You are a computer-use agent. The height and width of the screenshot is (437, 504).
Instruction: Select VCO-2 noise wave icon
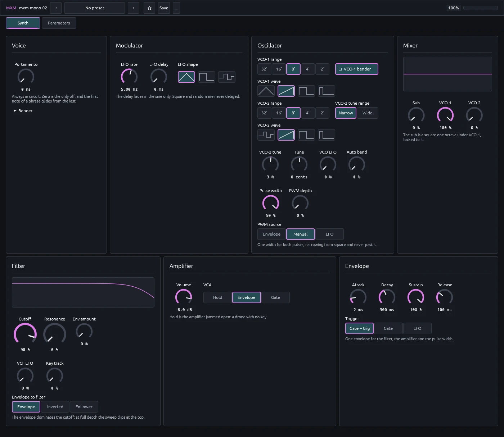(266, 135)
